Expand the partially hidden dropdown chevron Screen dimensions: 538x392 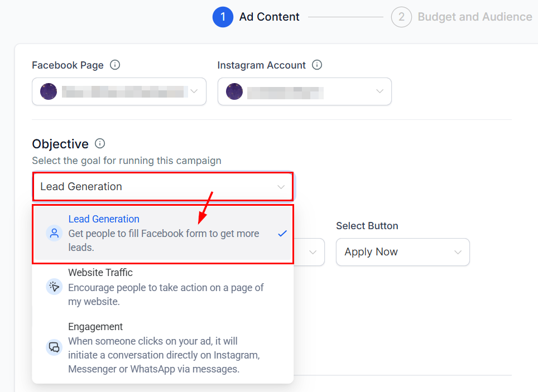click(x=313, y=252)
